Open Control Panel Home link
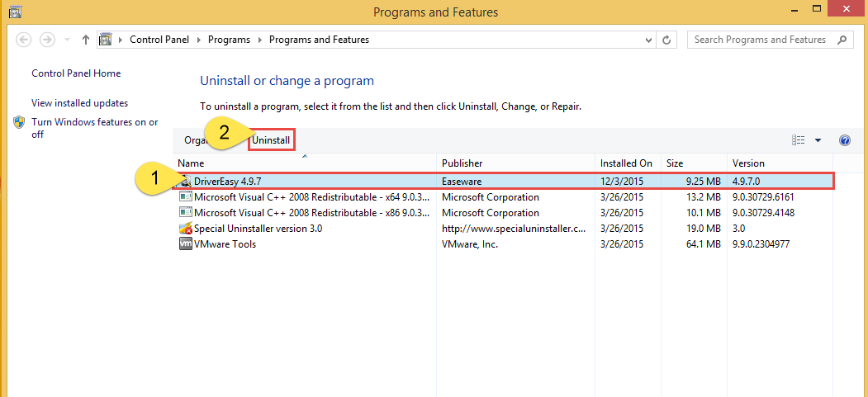 (76, 73)
